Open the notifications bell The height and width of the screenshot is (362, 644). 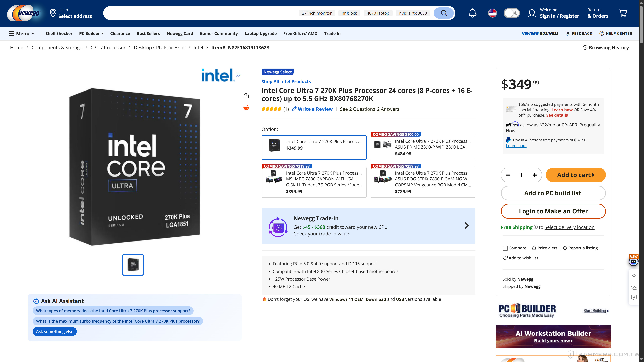click(x=472, y=13)
